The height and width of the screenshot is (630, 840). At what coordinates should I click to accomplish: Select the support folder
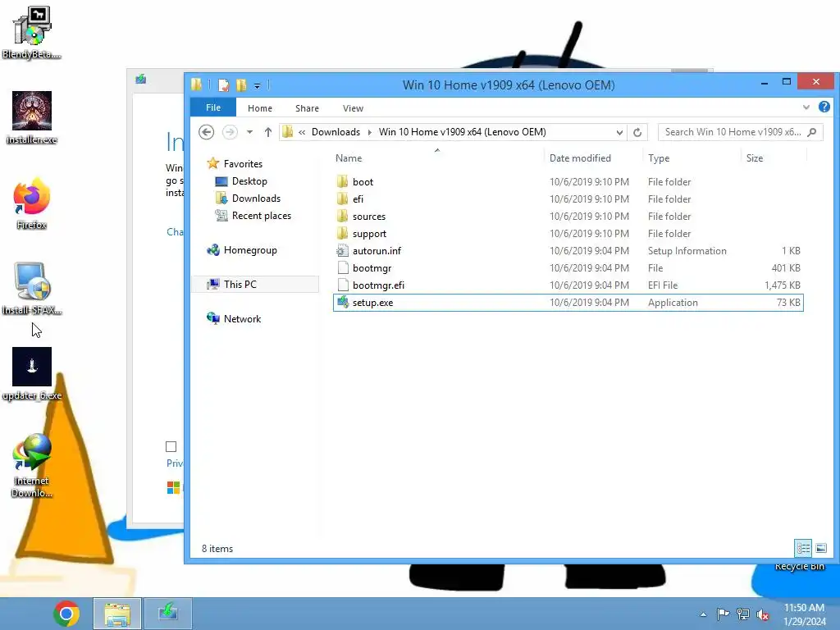tap(568, 234)
